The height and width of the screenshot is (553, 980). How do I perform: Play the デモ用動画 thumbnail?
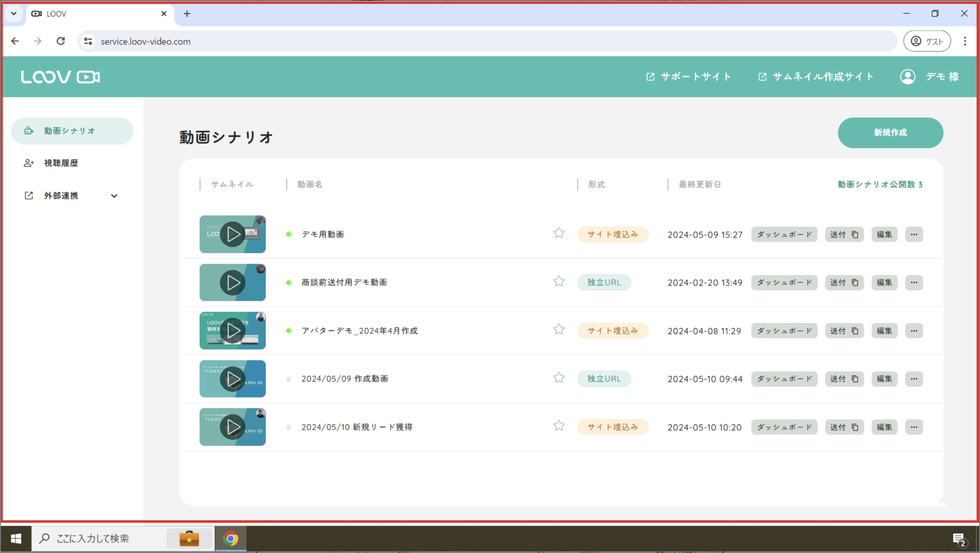pyautogui.click(x=233, y=234)
